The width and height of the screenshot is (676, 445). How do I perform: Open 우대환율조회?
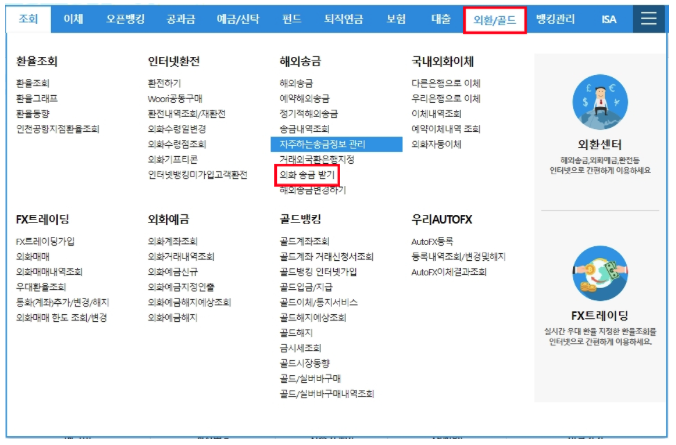pos(41,287)
